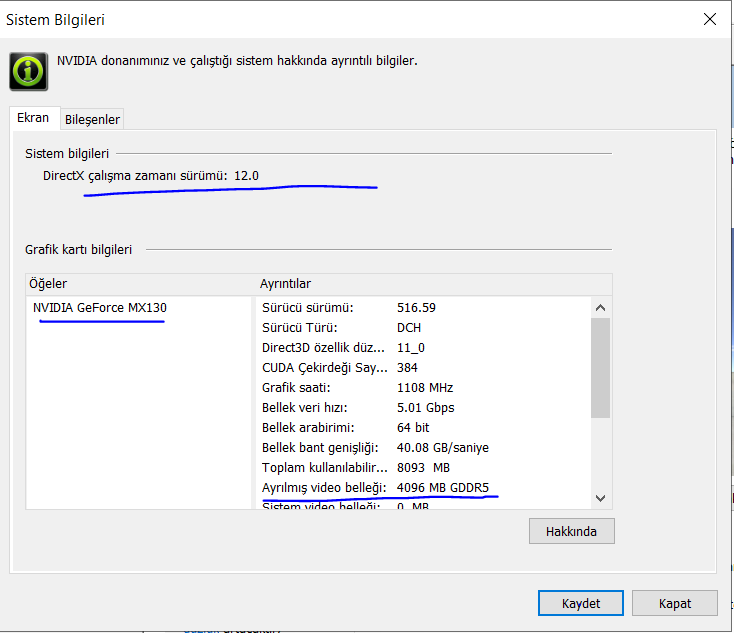Click the details list scroll down arrow
Viewport: 734px width, 633px height.
(601, 498)
